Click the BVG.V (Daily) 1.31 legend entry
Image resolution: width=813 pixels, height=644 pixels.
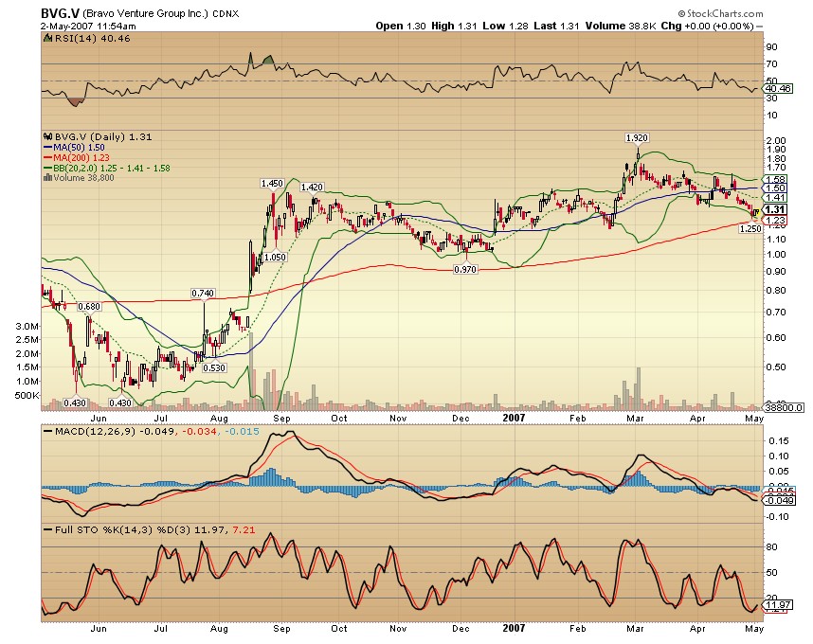103,136
